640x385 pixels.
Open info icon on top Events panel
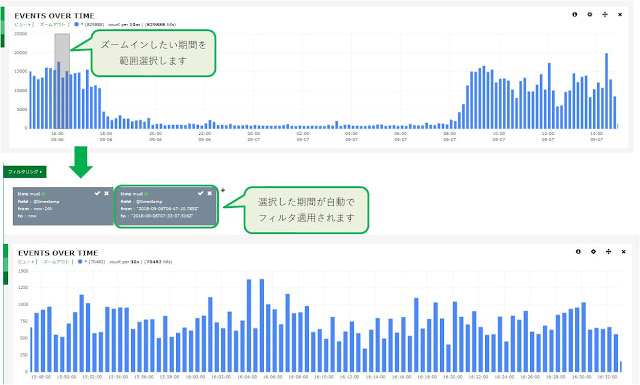(575, 15)
